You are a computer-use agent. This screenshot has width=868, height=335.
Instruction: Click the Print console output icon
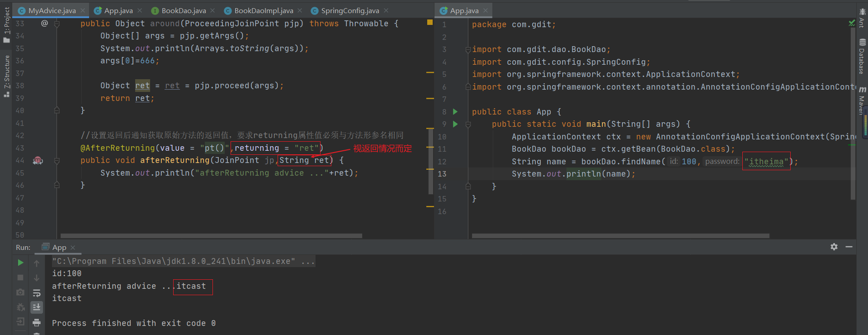[x=37, y=322]
